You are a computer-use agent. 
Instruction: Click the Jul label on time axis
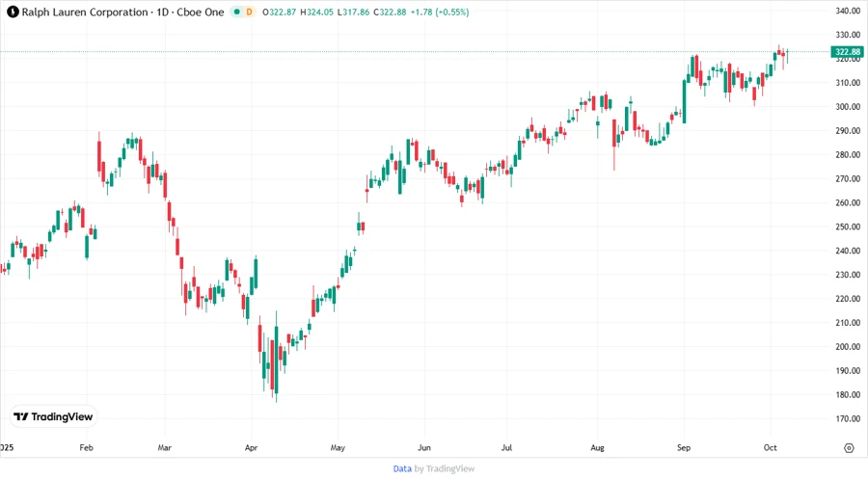[508, 448]
